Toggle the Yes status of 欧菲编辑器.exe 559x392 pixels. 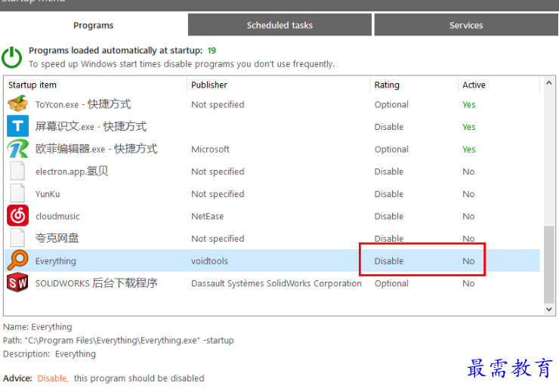(x=469, y=150)
